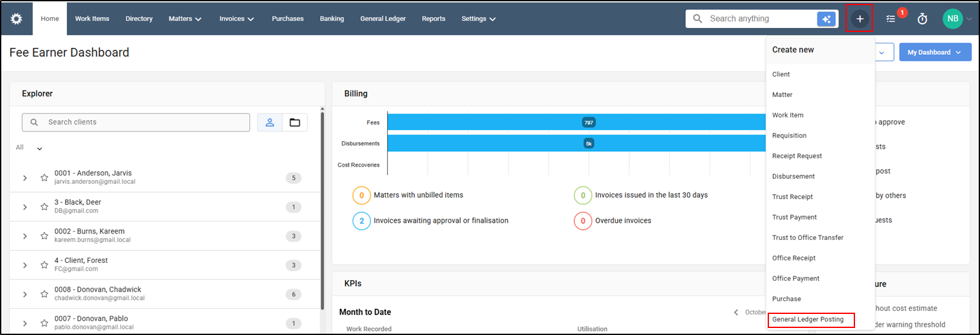Expand the Donovan, Chadwick row
This screenshot has height=335, width=980.
click(25, 294)
